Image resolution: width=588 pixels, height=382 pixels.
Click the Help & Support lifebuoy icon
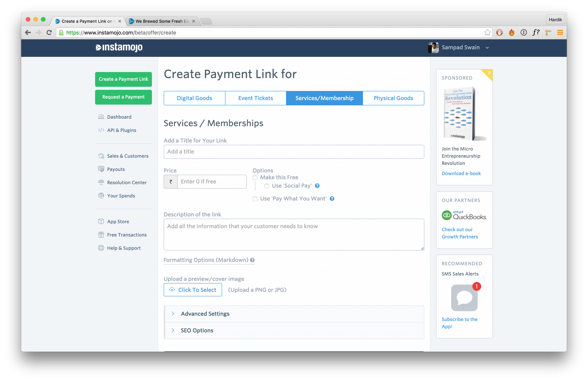click(x=101, y=248)
